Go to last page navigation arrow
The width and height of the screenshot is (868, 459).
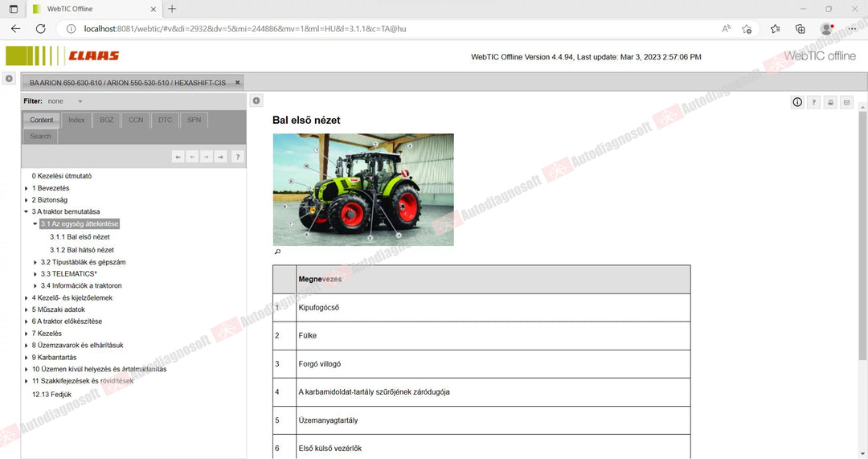(221, 158)
